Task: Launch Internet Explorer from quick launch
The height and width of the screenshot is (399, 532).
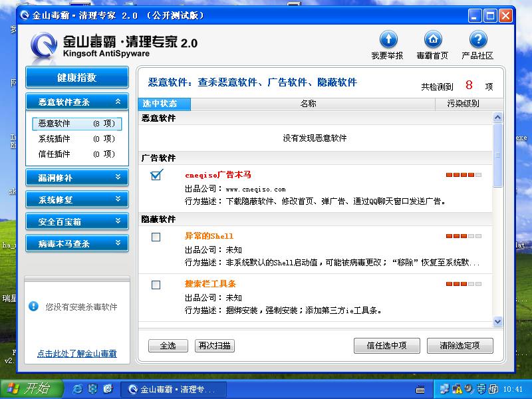Action: pyautogui.click(x=77, y=389)
